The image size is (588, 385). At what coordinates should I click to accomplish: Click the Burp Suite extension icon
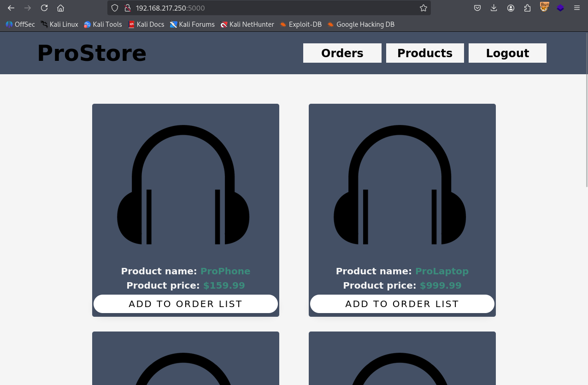click(544, 7)
